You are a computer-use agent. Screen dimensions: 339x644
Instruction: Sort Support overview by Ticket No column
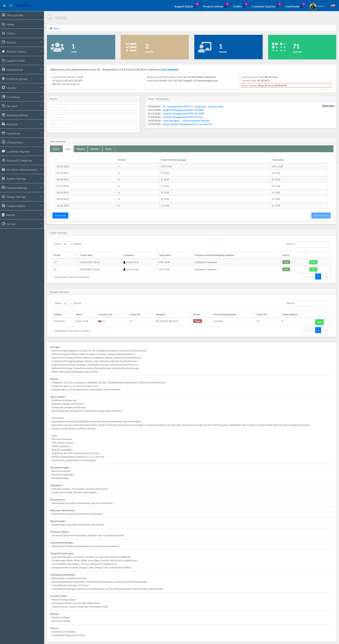click(267, 314)
